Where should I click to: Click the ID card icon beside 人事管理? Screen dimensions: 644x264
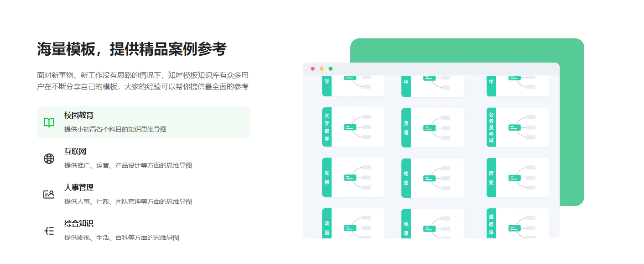coord(49,195)
